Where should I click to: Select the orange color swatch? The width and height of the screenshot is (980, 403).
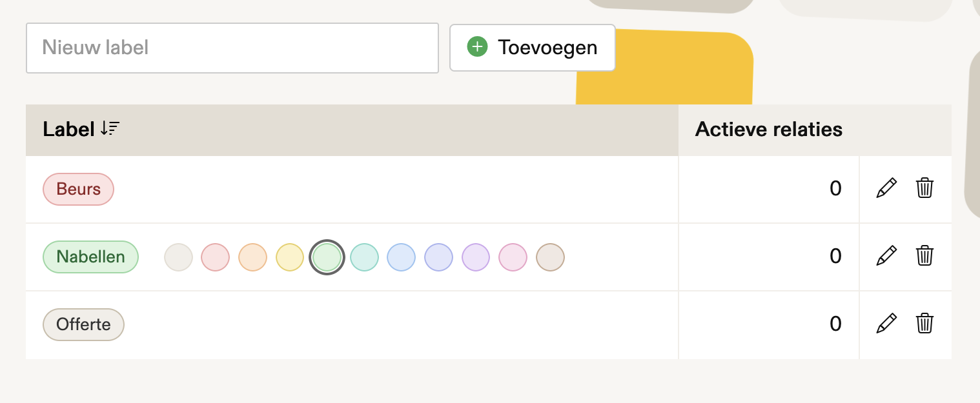[253, 257]
